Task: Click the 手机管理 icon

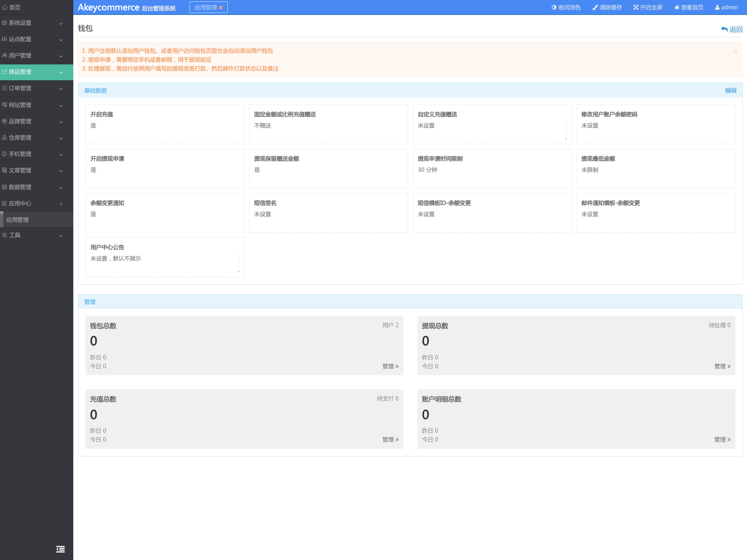Action: [5, 154]
